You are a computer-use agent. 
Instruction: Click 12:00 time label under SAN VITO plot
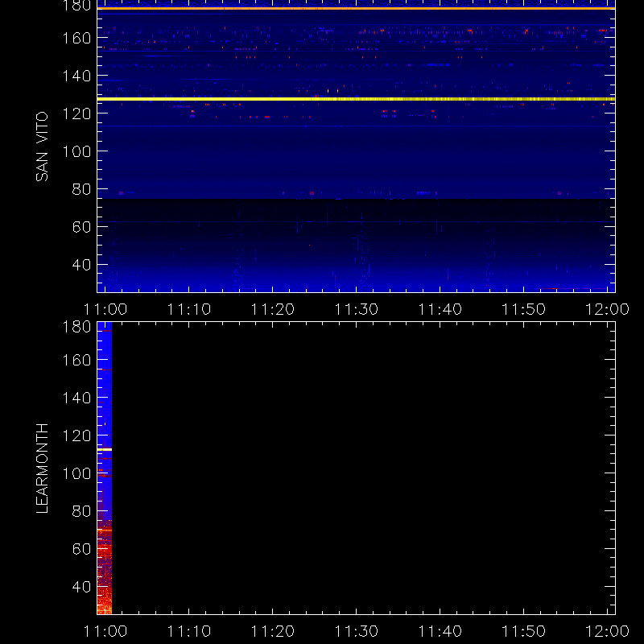[x=607, y=309]
